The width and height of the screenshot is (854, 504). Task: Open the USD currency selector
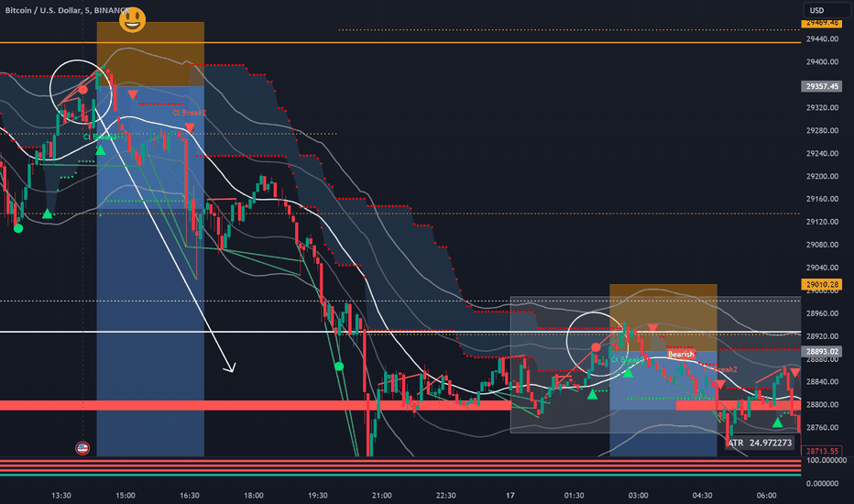click(x=827, y=10)
